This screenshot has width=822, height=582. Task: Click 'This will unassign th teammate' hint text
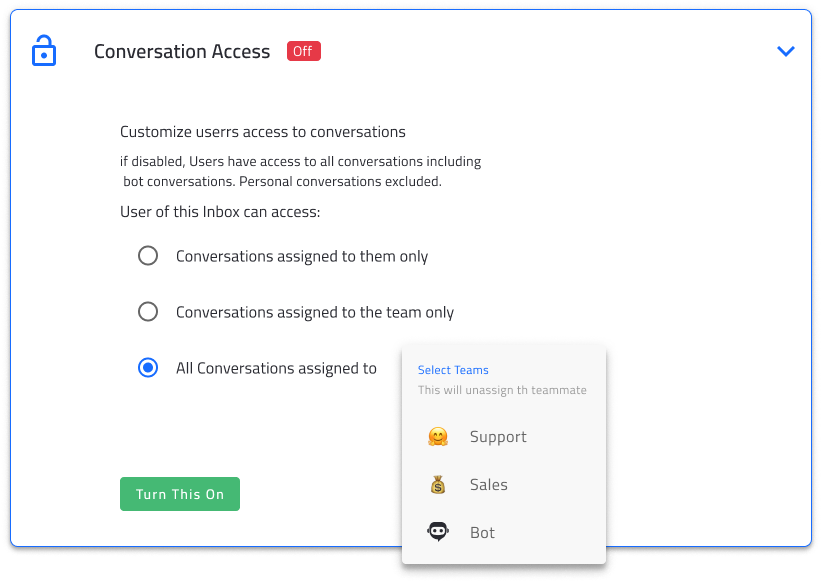[502, 390]
